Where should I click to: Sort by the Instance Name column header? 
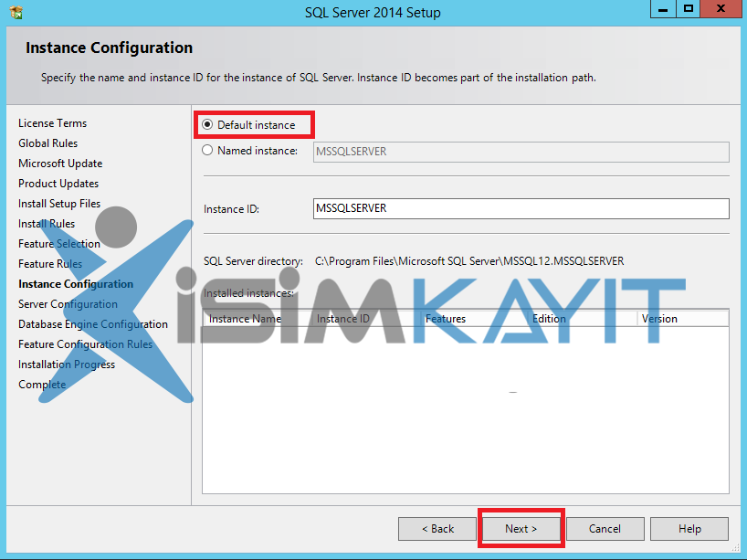point(258,318)
